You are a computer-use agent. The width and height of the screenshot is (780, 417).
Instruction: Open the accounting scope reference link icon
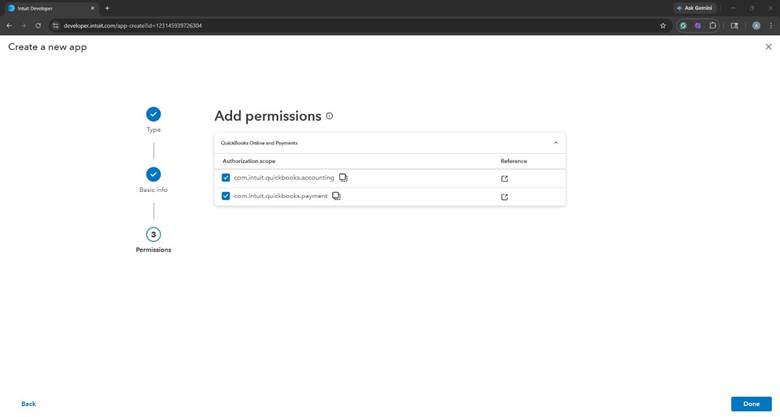point(504,179)
